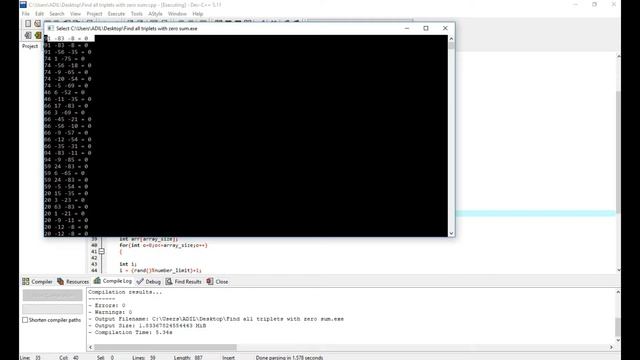The image size is (640, 360).
Task: Click the Length value in status bar
Action: [x=188, y=358]
